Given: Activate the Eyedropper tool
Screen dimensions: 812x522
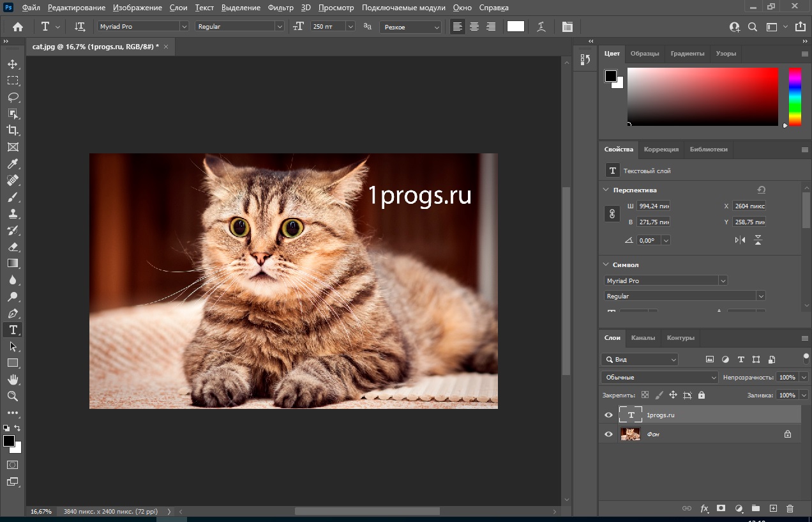Looking at the screenshot, I should pos(13,164).
